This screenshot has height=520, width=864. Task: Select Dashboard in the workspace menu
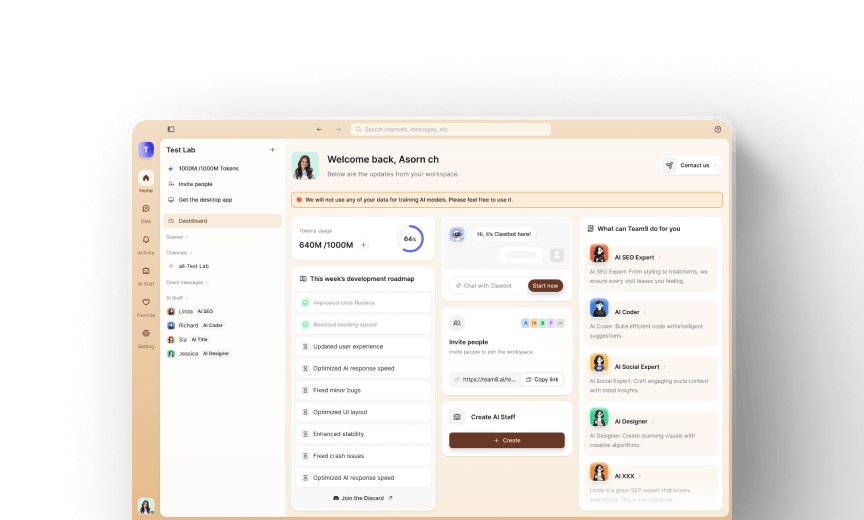[193, 220]
